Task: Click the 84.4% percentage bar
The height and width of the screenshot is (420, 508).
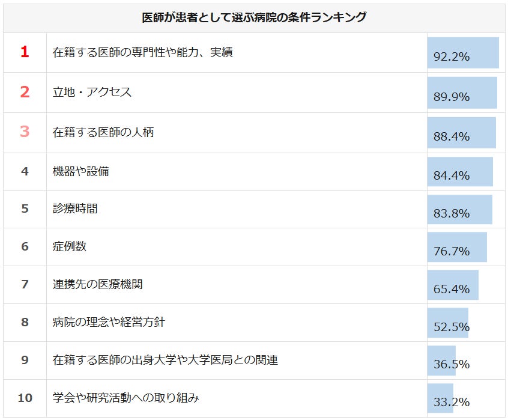Action: [460, 172]
